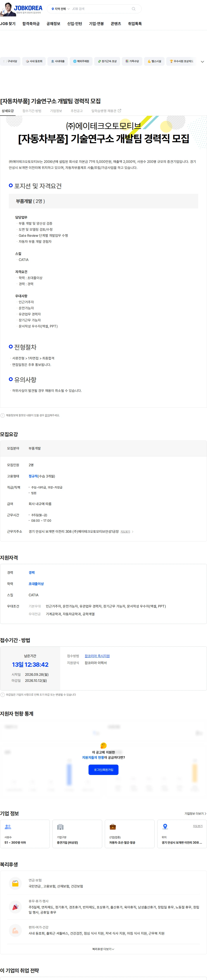This screenshot has height=980, width=207.
Task: Select the 헬스시설 benefit tag
Action: tap(154, 61)
